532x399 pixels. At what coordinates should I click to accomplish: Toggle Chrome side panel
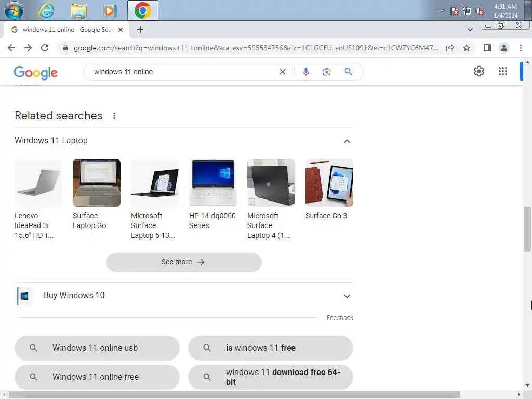tap(487, 48)
